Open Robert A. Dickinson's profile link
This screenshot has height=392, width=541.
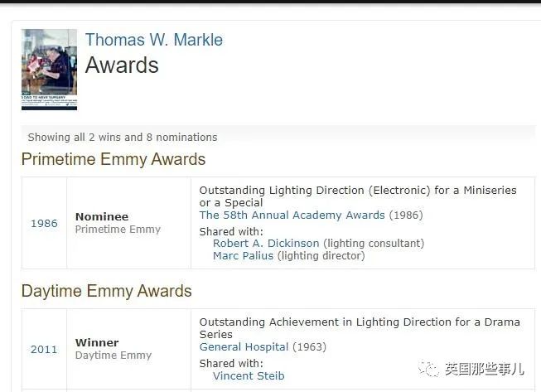266,244
